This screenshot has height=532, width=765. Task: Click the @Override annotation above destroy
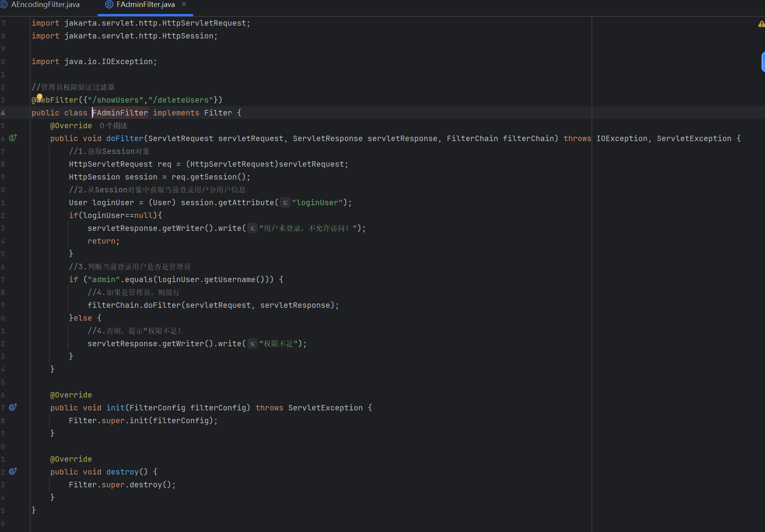(x=71, y=459)
